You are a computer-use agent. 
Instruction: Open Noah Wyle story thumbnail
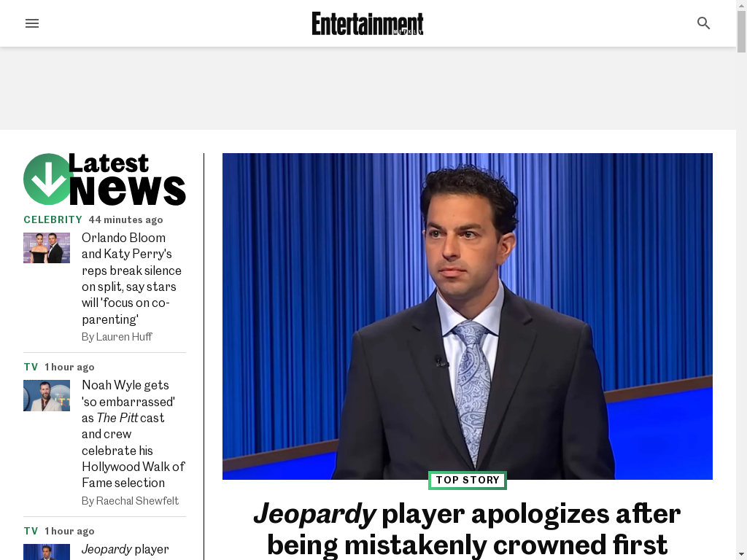tap(47, 395)
